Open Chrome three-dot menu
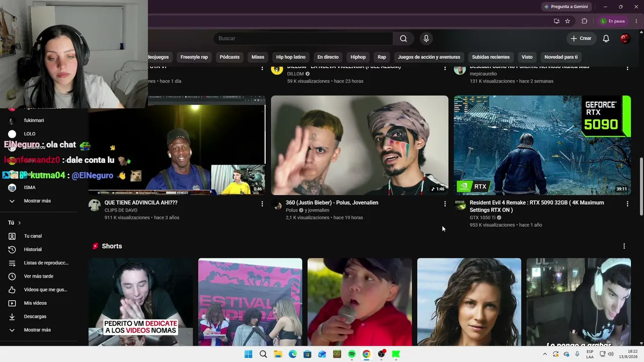Viewport: 644px width, 362px height. pyautogui.click(x=636, y=21)
